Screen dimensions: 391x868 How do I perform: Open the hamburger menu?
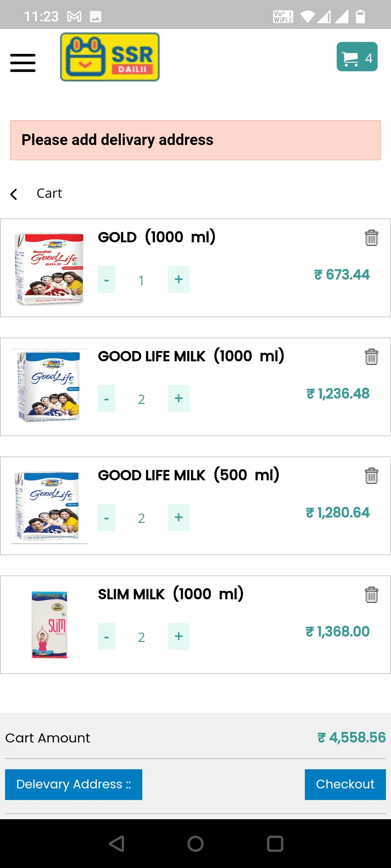click(23, 63)
